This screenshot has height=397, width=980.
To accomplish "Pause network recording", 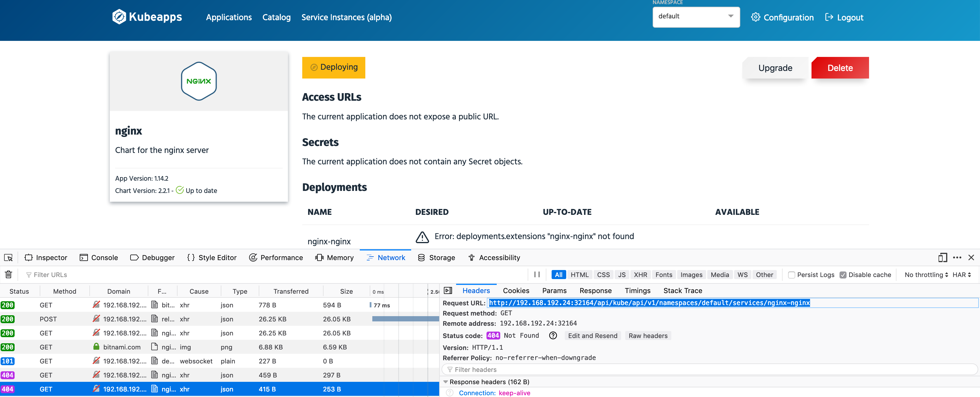I will coord(537,275).
